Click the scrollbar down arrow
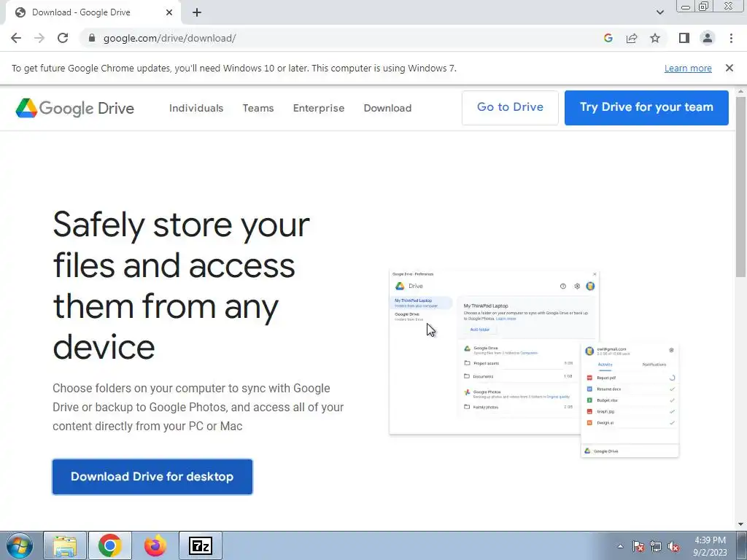747x560 pixels. 741,524
